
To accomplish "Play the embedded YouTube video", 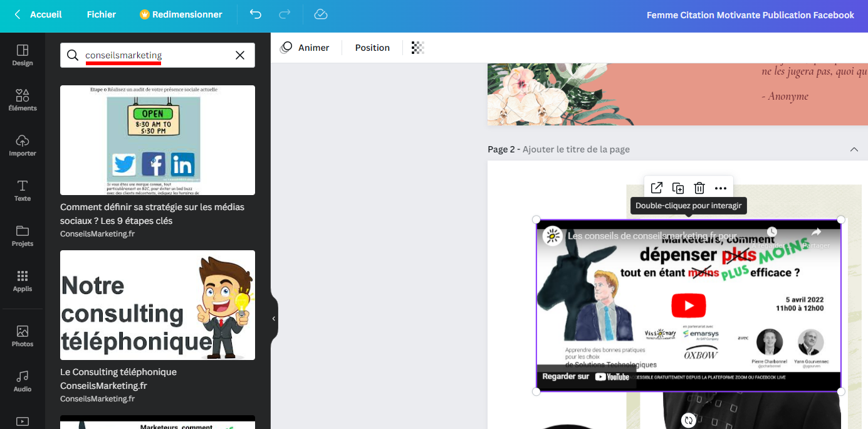I will [x=689, y=306].
